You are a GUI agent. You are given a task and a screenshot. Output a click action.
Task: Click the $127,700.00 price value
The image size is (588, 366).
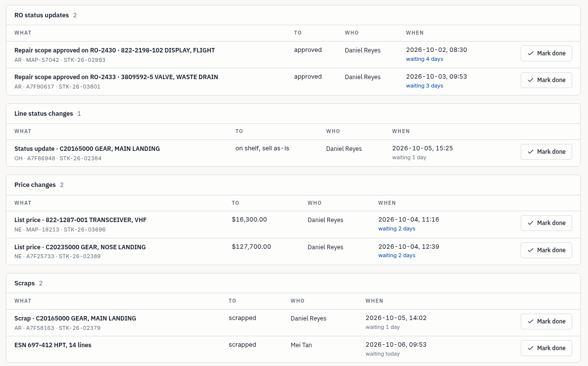tap(251, 246)
